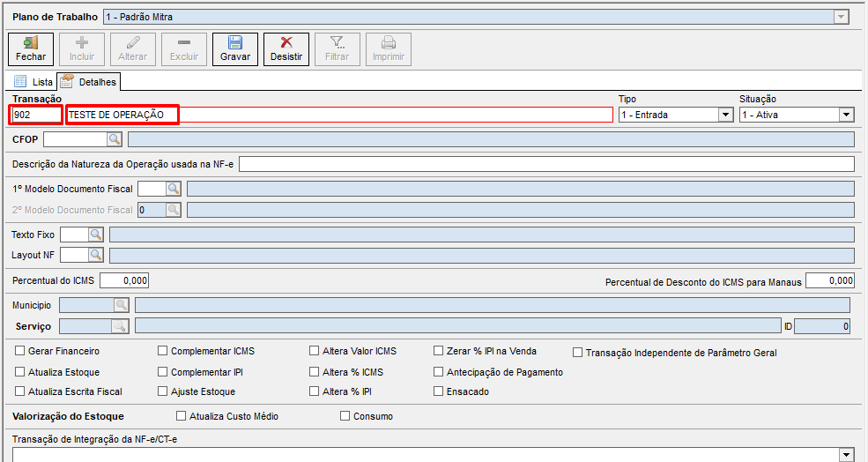Expand the Situação dropdown
The height and width of the screenshot is (462, 868).
[846, 115]
